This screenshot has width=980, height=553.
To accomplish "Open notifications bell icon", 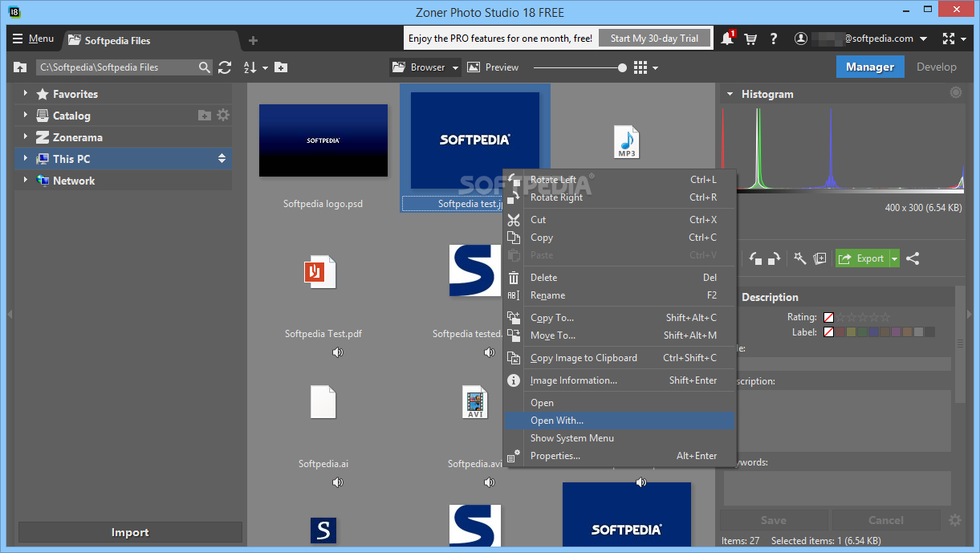I will click(727, 38).
